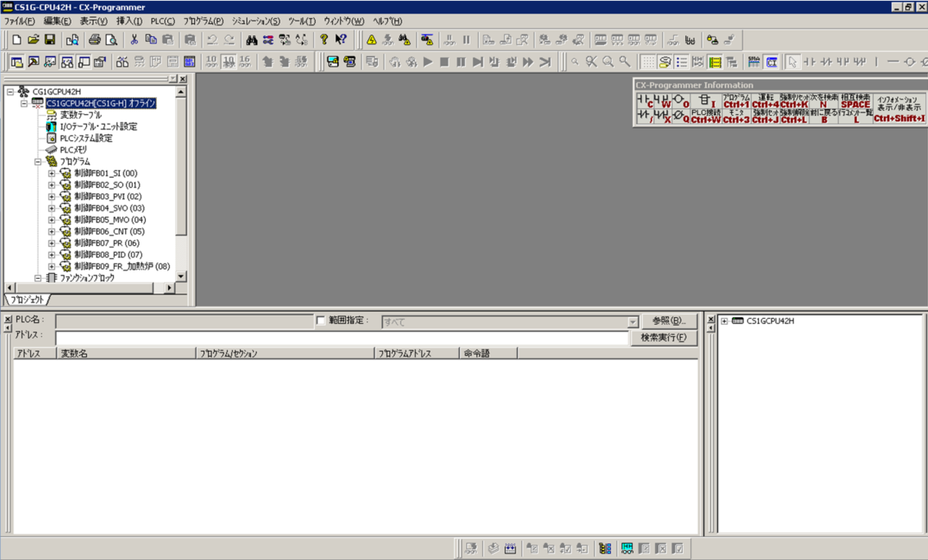Open the PLC(C) menu
The image size is (928, 560).
tap(162, 21)
